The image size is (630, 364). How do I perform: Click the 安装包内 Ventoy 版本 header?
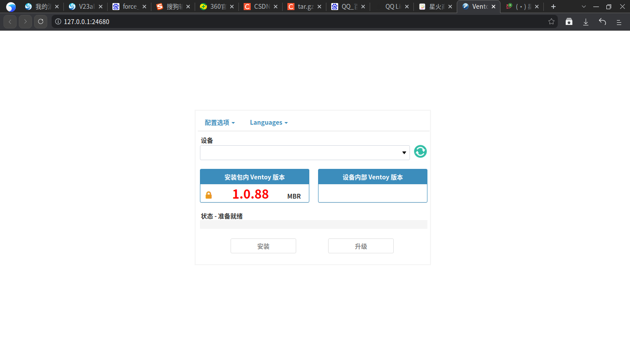255,177
